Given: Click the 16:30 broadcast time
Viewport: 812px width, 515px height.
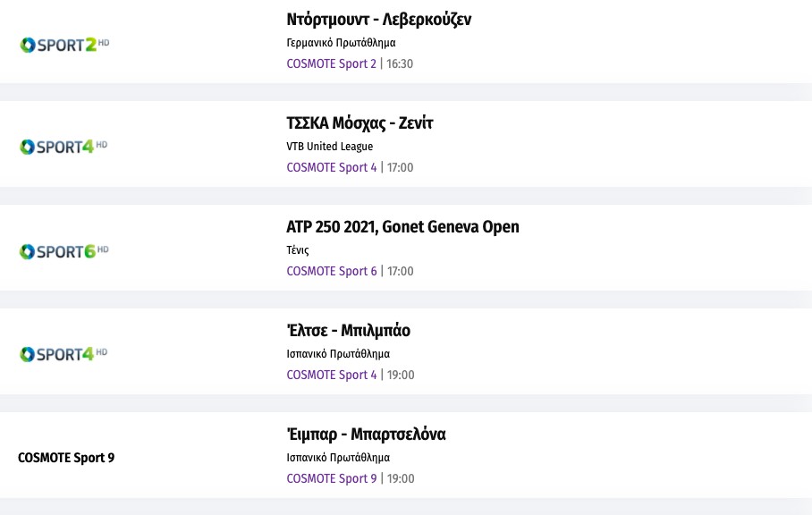Looking at the screenshot, I should coord(400,63).
